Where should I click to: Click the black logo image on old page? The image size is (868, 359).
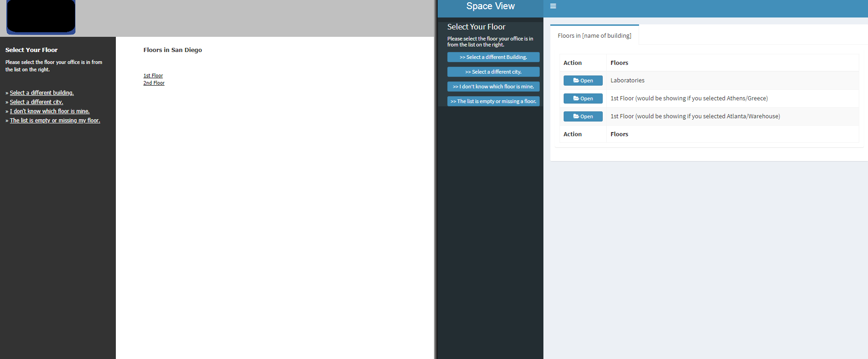41,17
